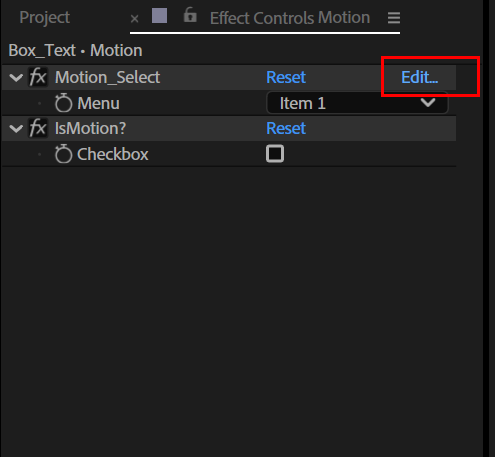
Task: Switch to the Project tab
Action: tap(44, 17)
